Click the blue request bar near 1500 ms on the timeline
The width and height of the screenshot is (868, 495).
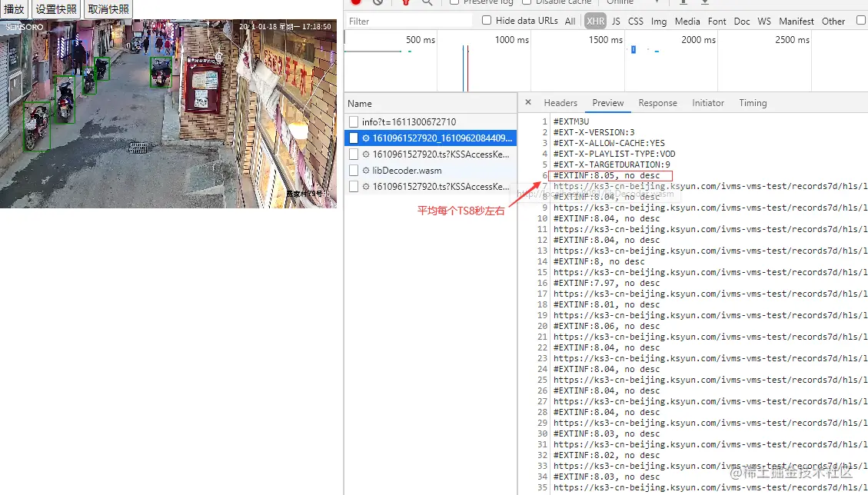point(634,50)
